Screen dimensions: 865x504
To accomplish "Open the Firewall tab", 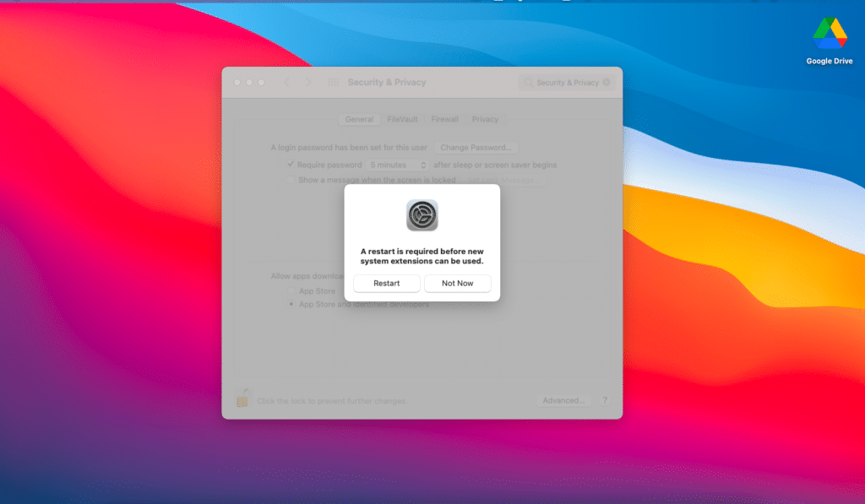I will pos(444,119).
